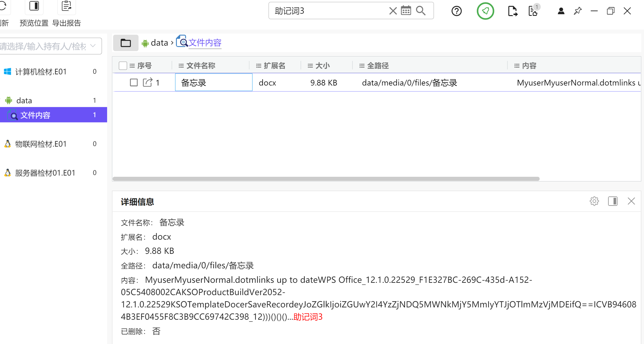Screen dimensions: 644x344
Task: Open the task list with badge 1
Action: [533, 11]
